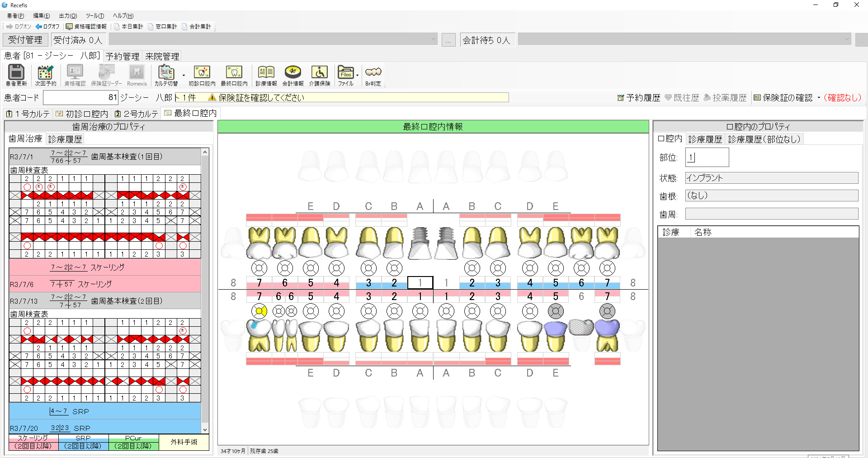868x458 pixels.
Task: Open the 出力(O) menu
Action: point(68,16)
